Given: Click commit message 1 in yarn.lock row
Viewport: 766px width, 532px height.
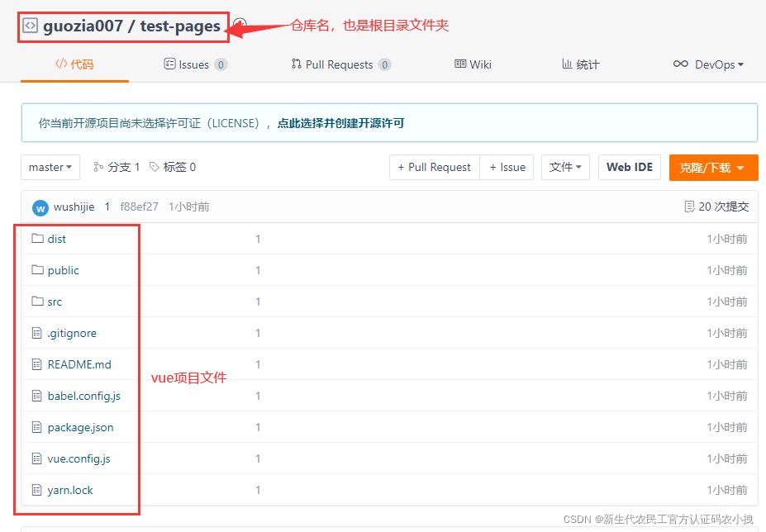Looking at the screenshot, I should 258,490.
